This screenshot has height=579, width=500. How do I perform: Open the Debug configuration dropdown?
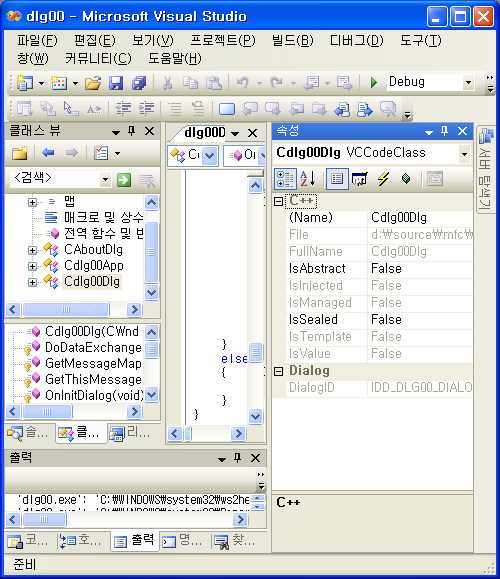coord(468,82)
